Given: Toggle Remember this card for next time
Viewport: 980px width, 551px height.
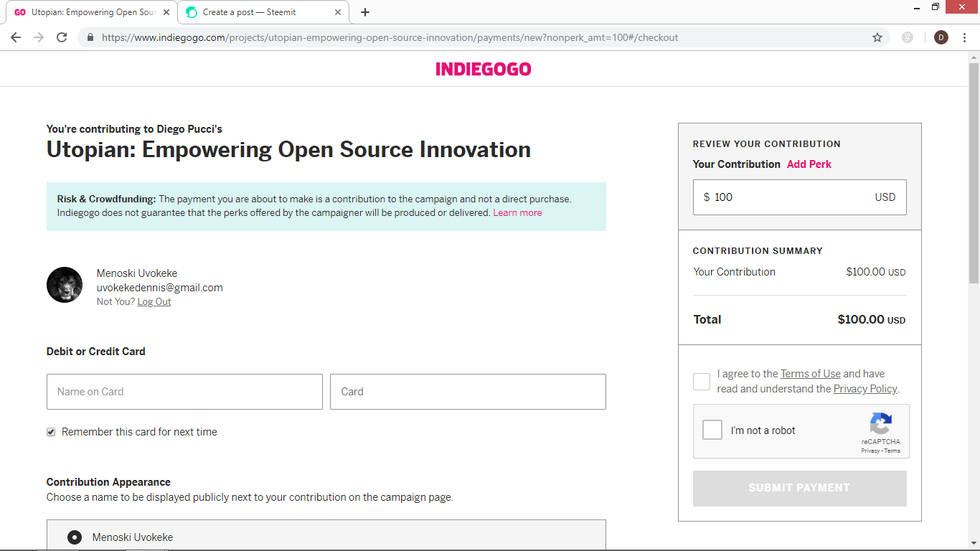Looking at the screenshot, I should pyautogui.click(x=51, y=432).
